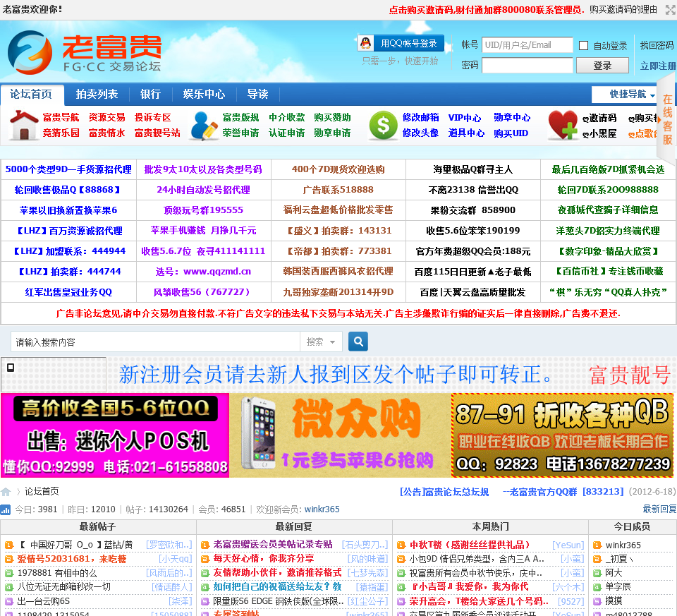This screenshot has height=616, width=677.
Task: Click the blue statistics chart icon
Action: (6, 509)
